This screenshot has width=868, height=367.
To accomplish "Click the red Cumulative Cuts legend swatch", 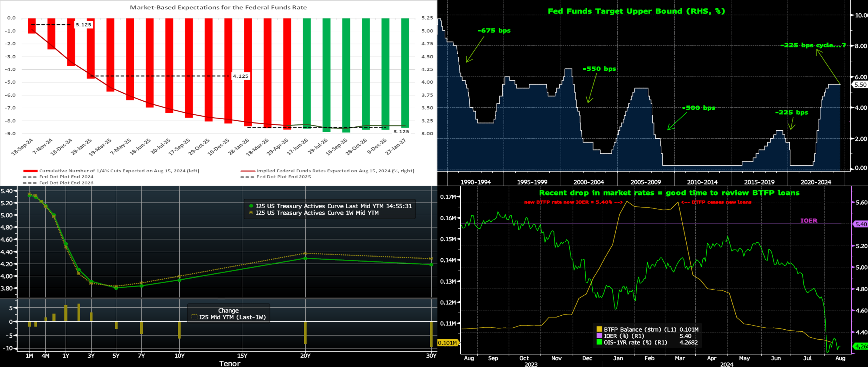I will pos(30,171).
